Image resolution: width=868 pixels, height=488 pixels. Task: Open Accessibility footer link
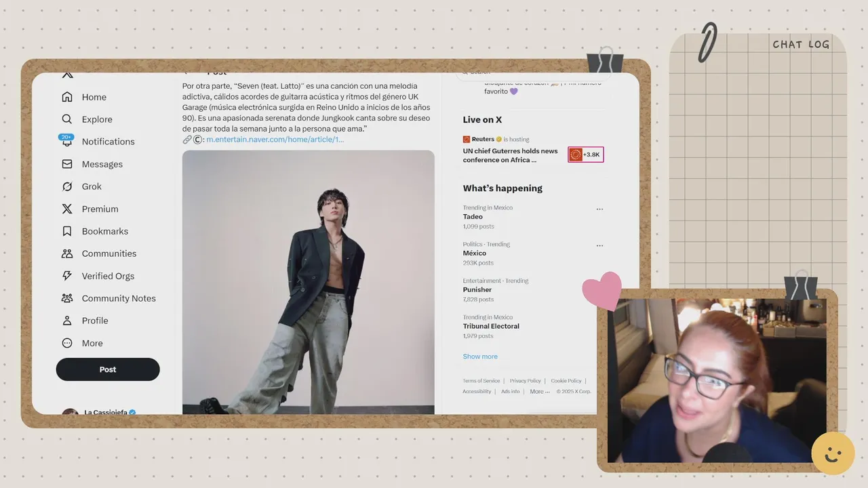point(477,392)
